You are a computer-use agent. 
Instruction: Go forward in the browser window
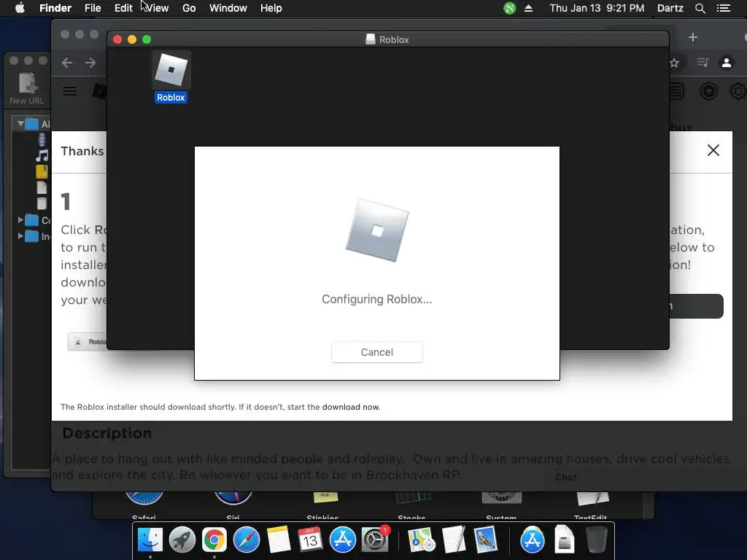[x=90, y=63]
